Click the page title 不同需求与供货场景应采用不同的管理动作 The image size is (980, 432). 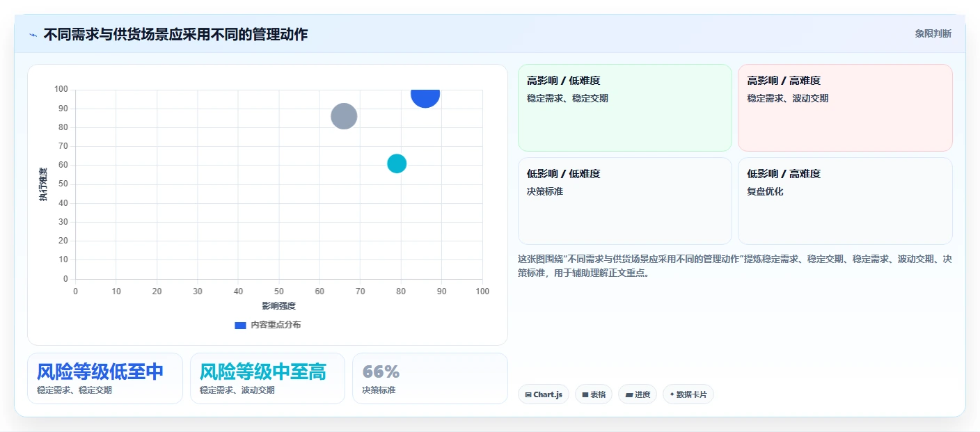pos(175,34)
